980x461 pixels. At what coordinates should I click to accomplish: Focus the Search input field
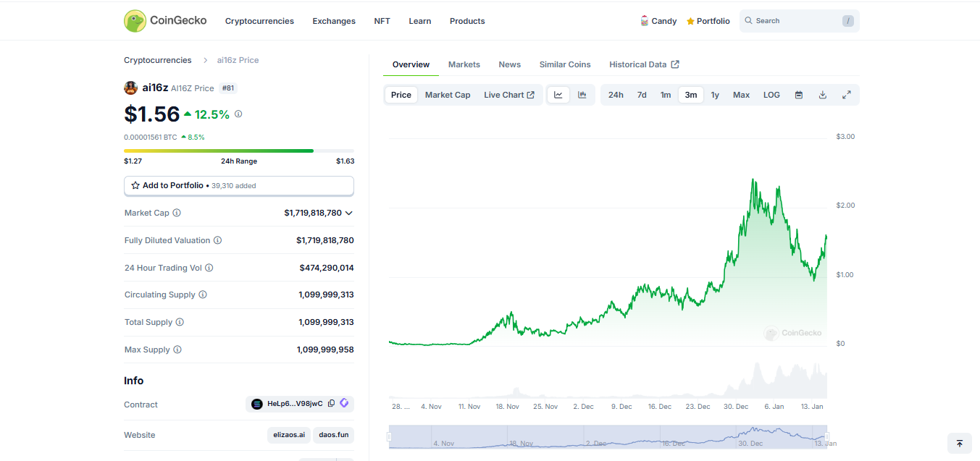[800, 21]
